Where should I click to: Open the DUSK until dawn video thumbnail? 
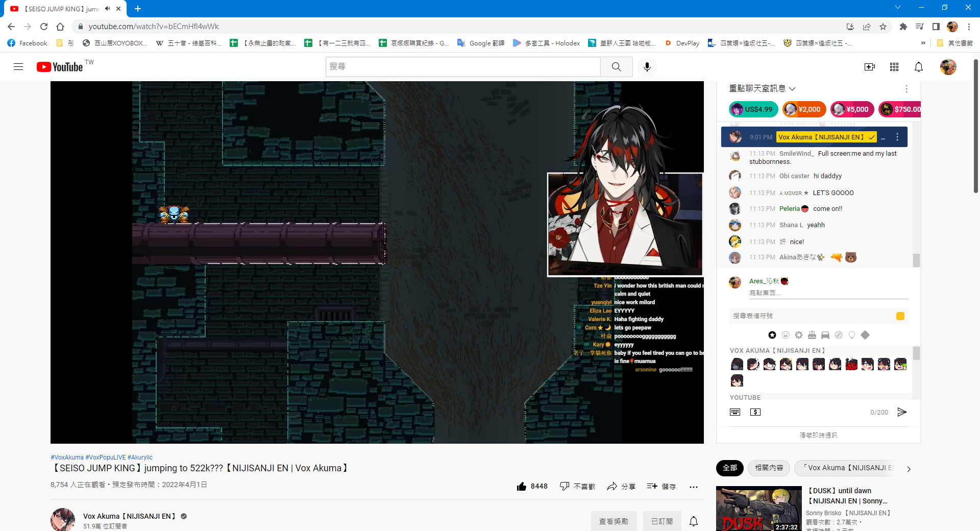(x=759, y=509)
